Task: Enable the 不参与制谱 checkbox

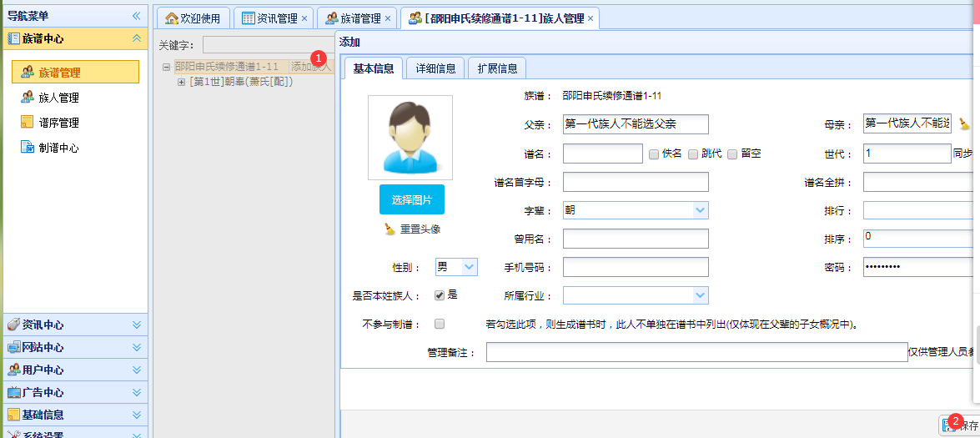Action: pyautogui.click(x=440, y=325)
